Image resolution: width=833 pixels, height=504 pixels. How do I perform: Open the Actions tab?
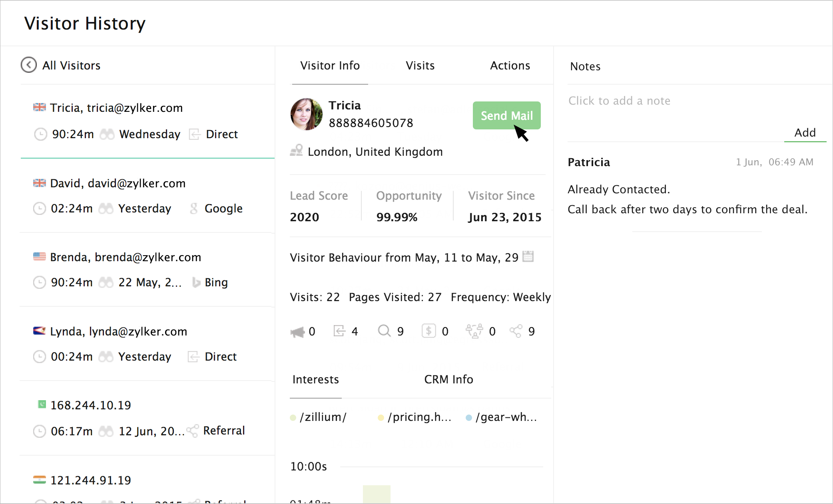[510, 65]
